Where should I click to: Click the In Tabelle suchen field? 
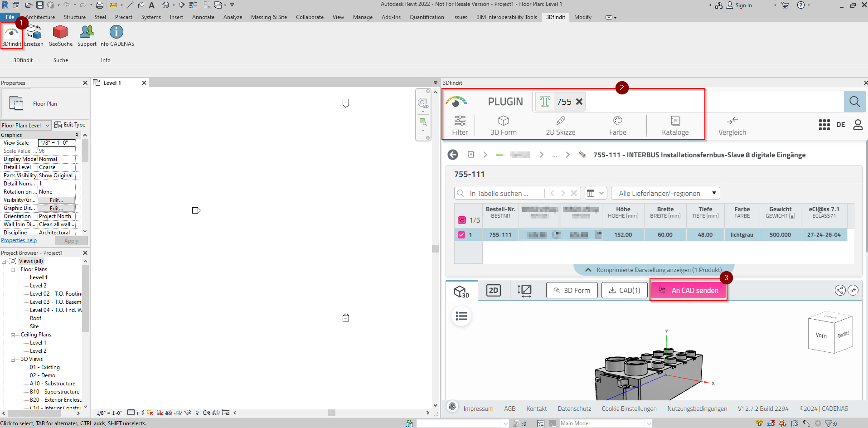[x=499, y=193]
